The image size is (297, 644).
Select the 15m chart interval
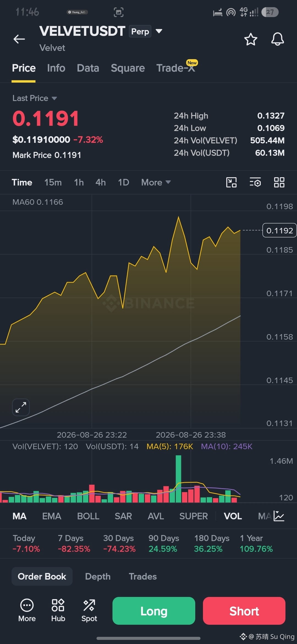pos(53,182)
